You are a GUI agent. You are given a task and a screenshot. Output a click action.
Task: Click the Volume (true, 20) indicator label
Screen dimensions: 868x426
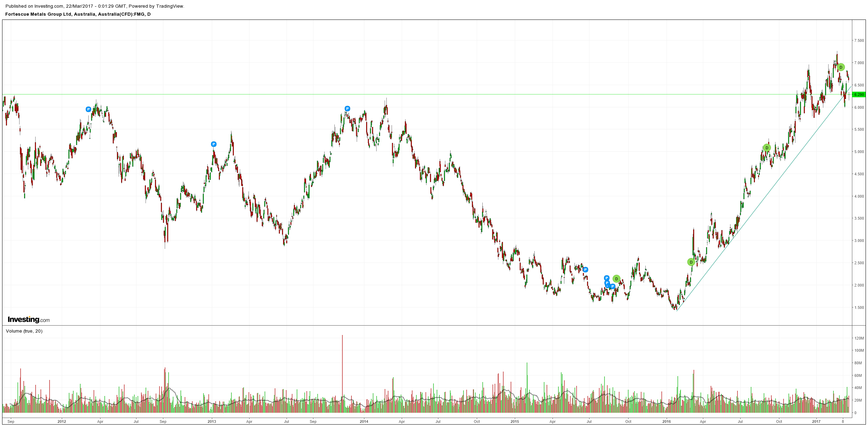click(x=24, y=331)
